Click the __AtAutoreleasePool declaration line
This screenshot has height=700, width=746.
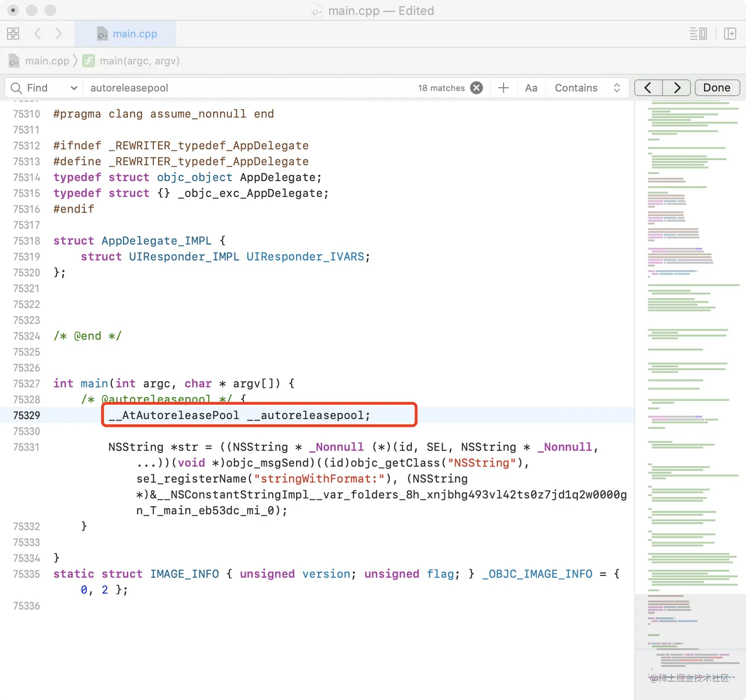pos(239,415)
